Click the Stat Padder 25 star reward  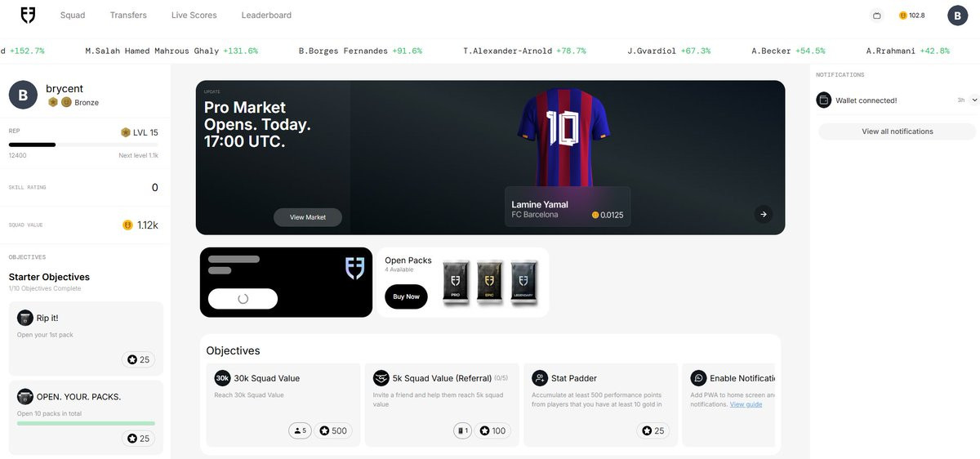[x=653, y=430]
